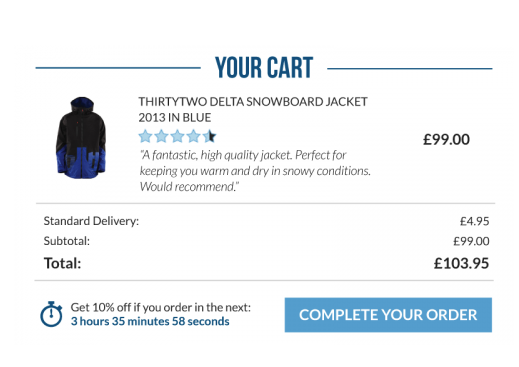Open the blue snowboard jacket thumbnail
Screen dimensions: 519x367
tap(81, 138)
